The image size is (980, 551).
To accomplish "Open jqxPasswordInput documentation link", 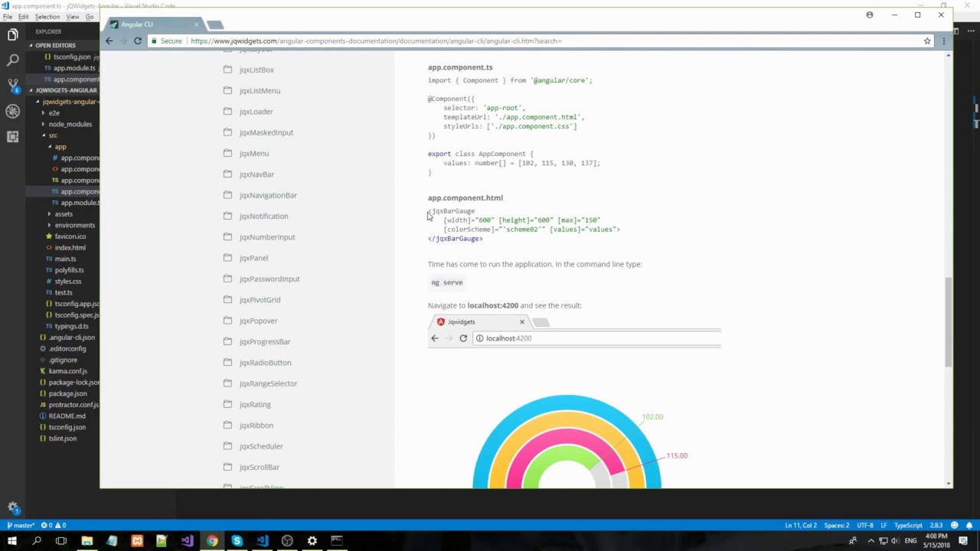I will point(269,279).
